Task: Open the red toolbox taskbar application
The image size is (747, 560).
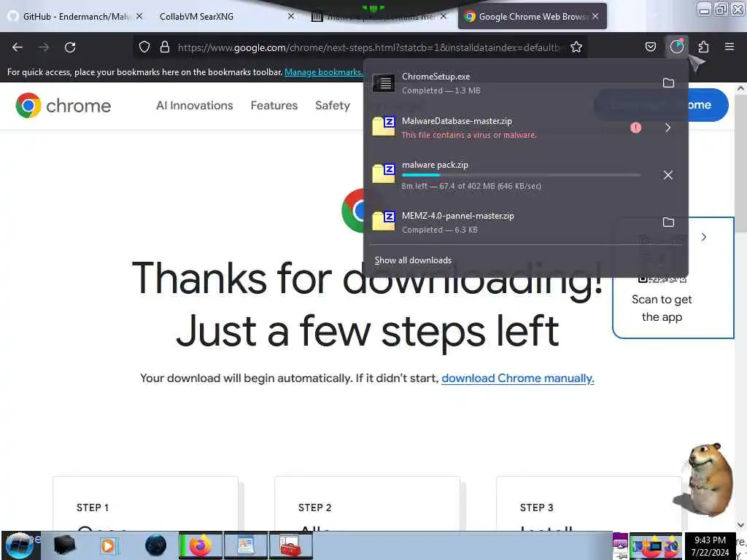Action: [x=290, y=545]
